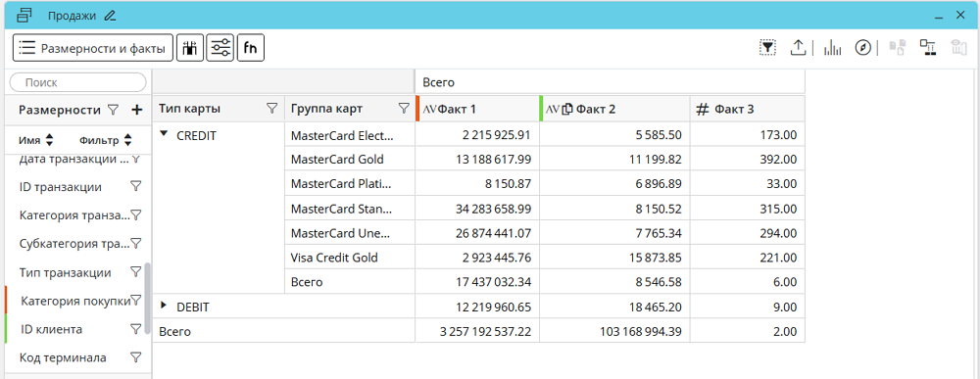Open the bar chart visualization icon
The width and height of the screenshot is (980, 379).
tap(832, 47)
